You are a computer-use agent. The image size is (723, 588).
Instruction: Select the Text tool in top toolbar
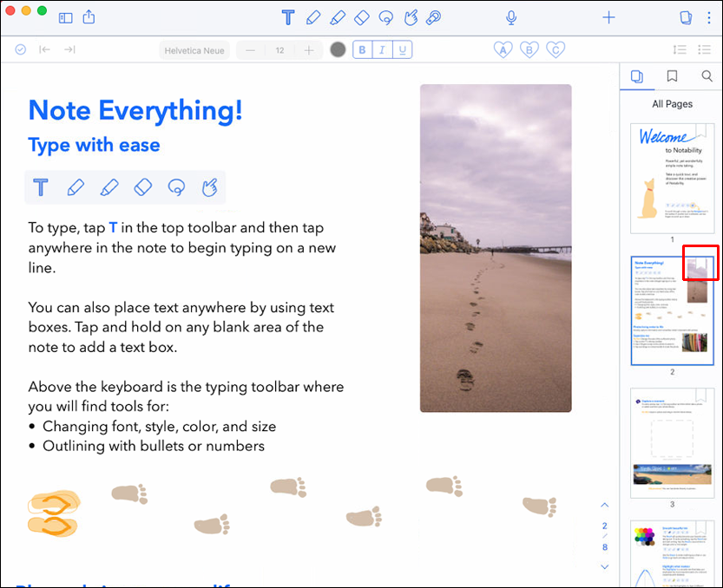[x=289, y=17]
